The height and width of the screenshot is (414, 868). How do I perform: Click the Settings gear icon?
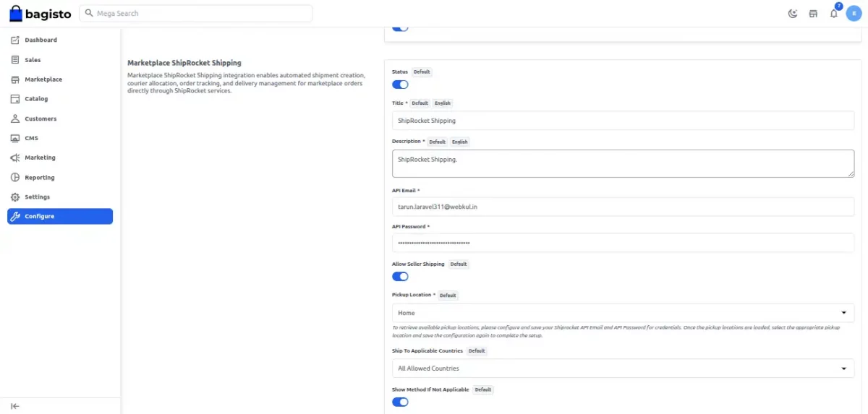(15, 197)
